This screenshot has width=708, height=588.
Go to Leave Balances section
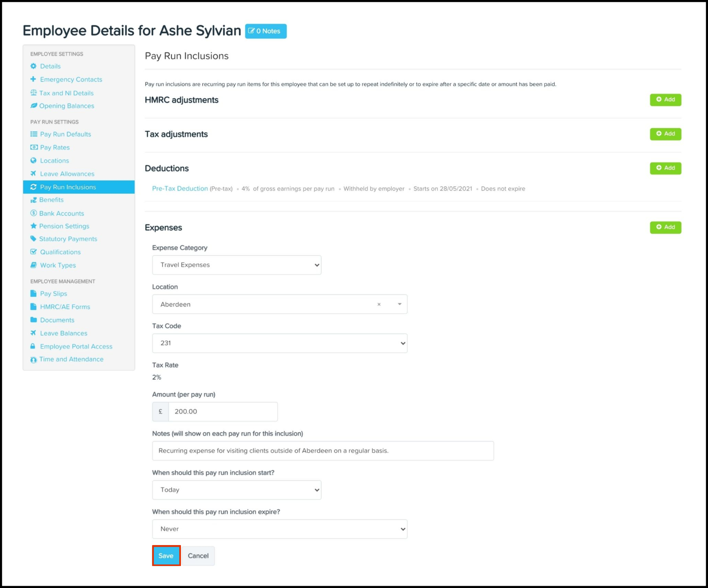pyautogui.click(x=64, y=333)
